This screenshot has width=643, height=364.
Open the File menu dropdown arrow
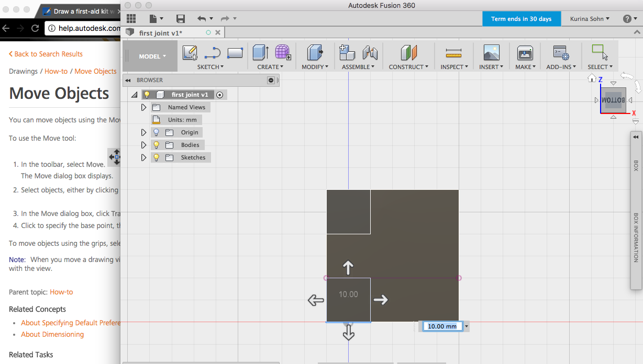(161, 19)
